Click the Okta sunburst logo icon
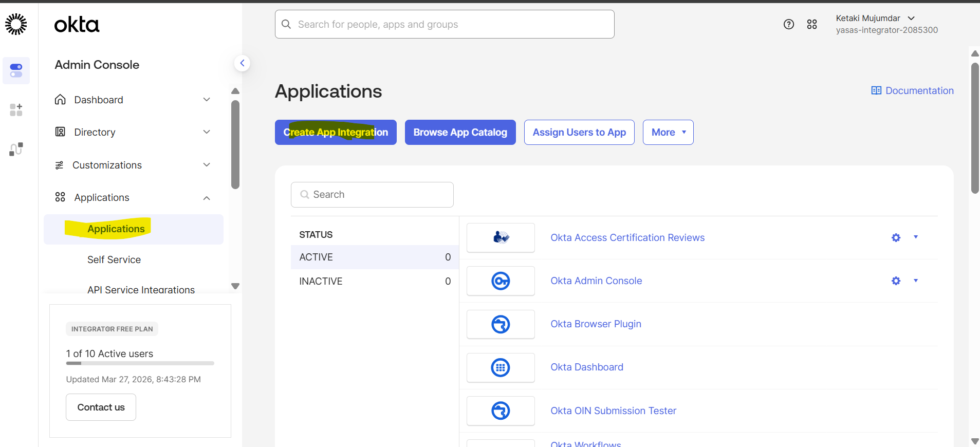 click(16, 24)
